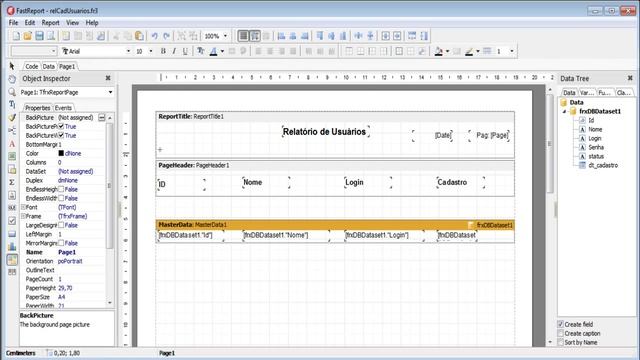Select the Login field in Data Tree
This screenshot has height=360, width=640.
595,138
